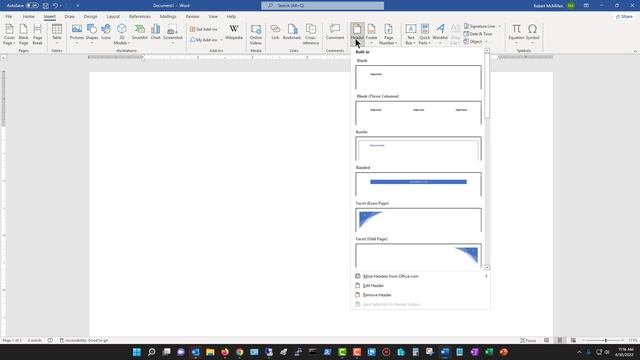Switch to the Mailings tab
Viewport: 640px width, 360px height.
168,16
